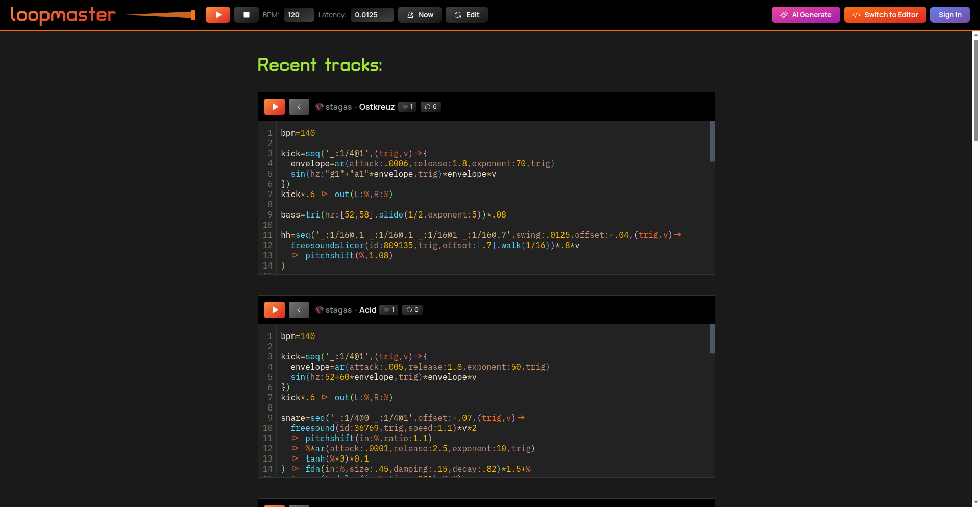
Task: Click the 'sin(hz:52+60*envelope' line in the Acid code
Action: [x=383, y=377]
